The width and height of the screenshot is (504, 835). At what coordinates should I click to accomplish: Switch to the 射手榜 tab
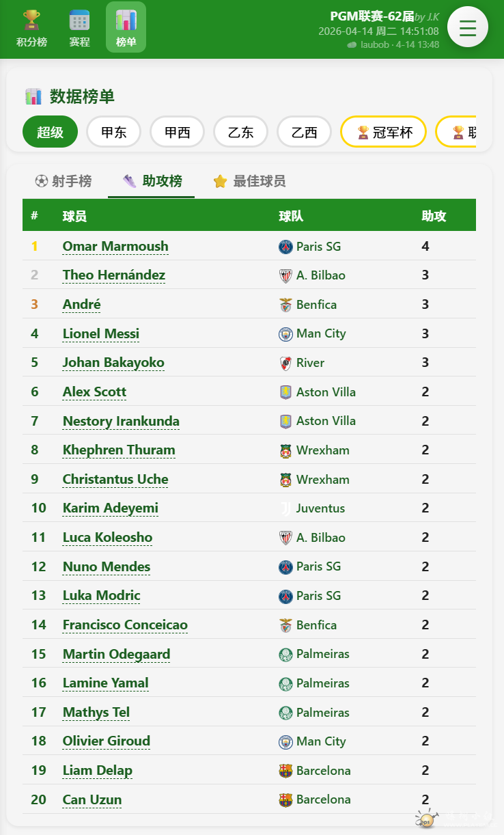click(x=64, y=181)
